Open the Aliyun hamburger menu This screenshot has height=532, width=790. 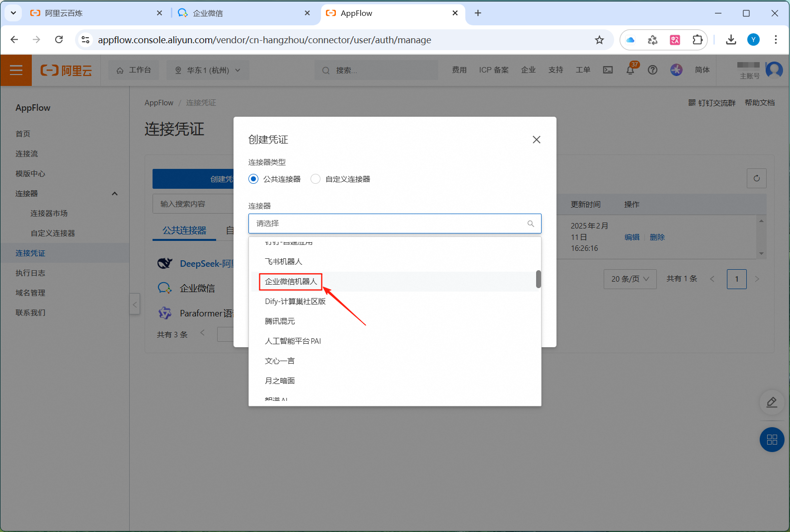point(16,70)
